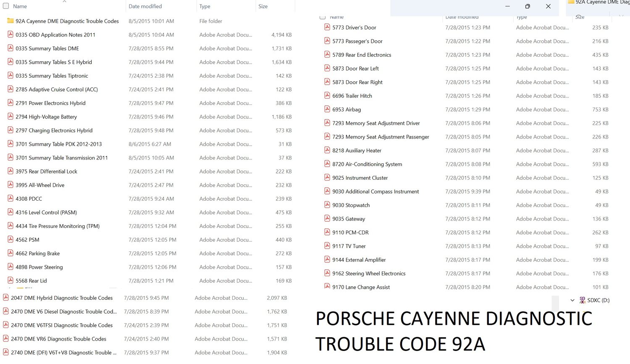Select PDF icon of 7293 Memory Seat Adjustment Passenger
Viewport: 630px width, 364px height.
(327, 136)
